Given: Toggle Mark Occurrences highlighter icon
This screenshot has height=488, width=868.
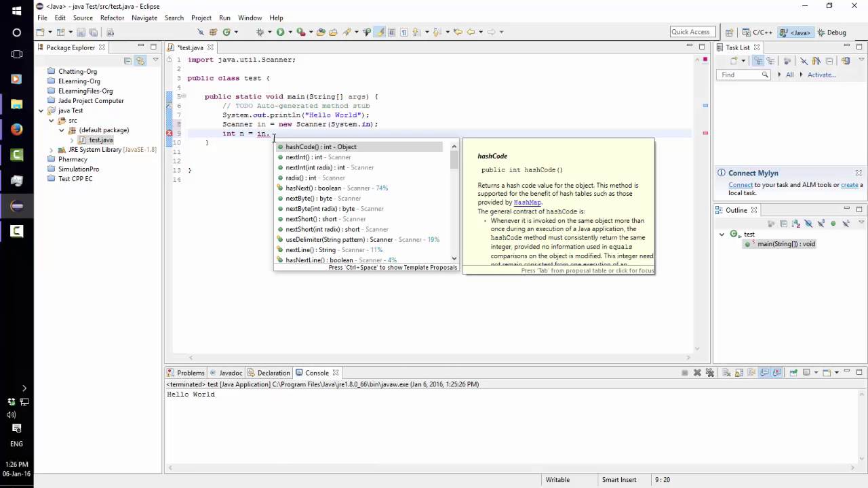Looking at the screenshot, I should click(x=380, y=32).
